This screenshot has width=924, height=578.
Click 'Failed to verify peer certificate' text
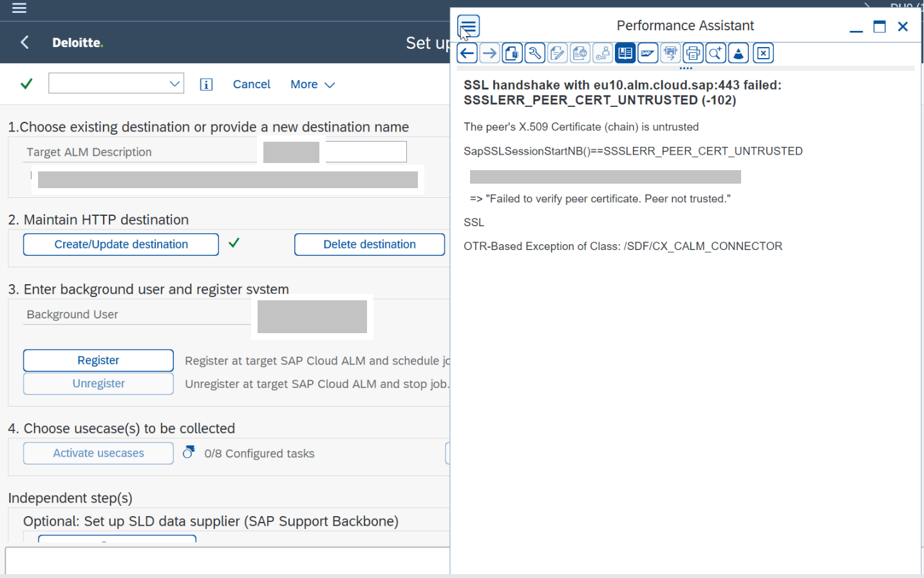(600, 198)
